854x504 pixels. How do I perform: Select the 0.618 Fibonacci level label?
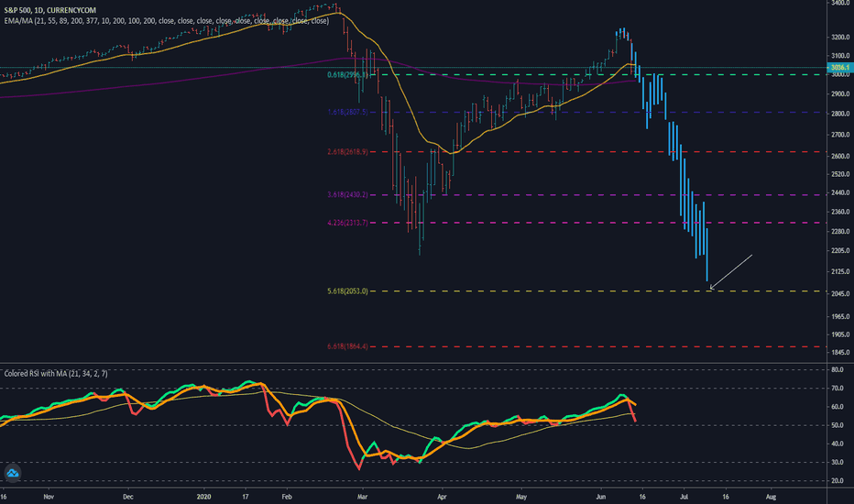point(347,75)
